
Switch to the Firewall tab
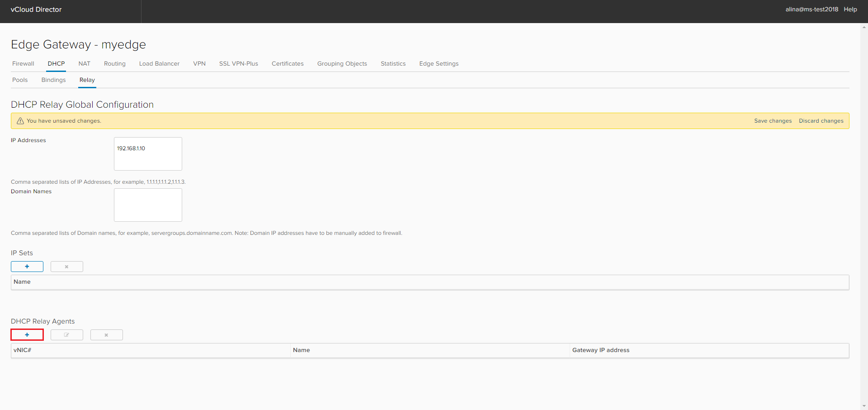tap(23, 63)
